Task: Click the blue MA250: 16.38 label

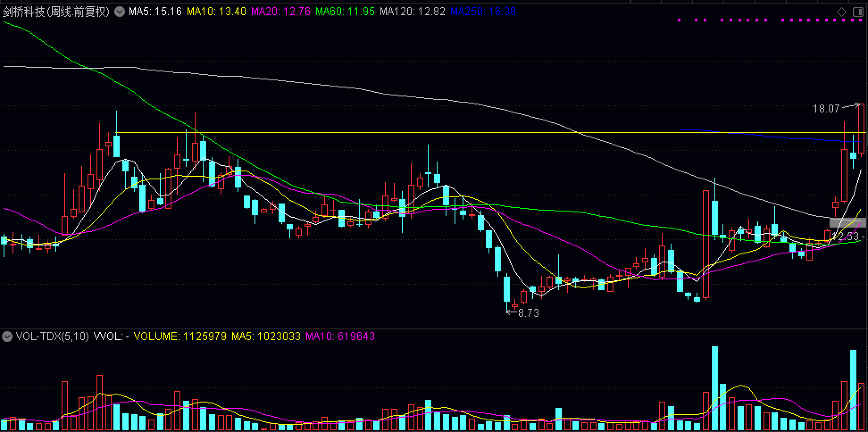Action: coord(483,12)
